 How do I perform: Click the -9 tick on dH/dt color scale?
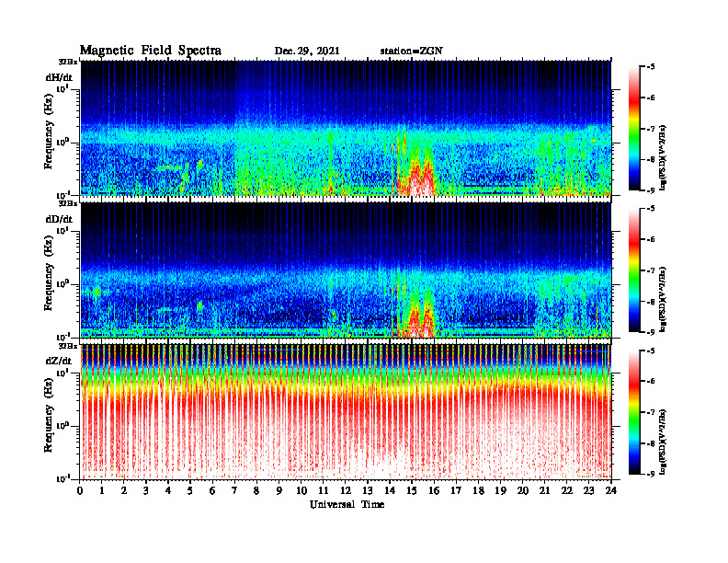[x=651, y=190]
